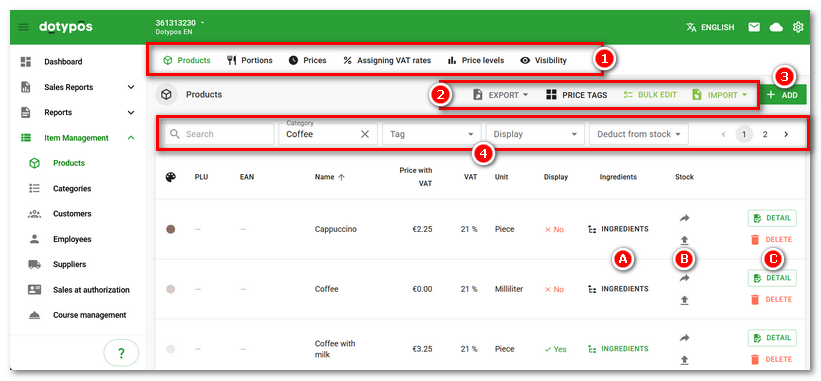Click the Dashboard grid icon in sidebar

click(26, 62)
